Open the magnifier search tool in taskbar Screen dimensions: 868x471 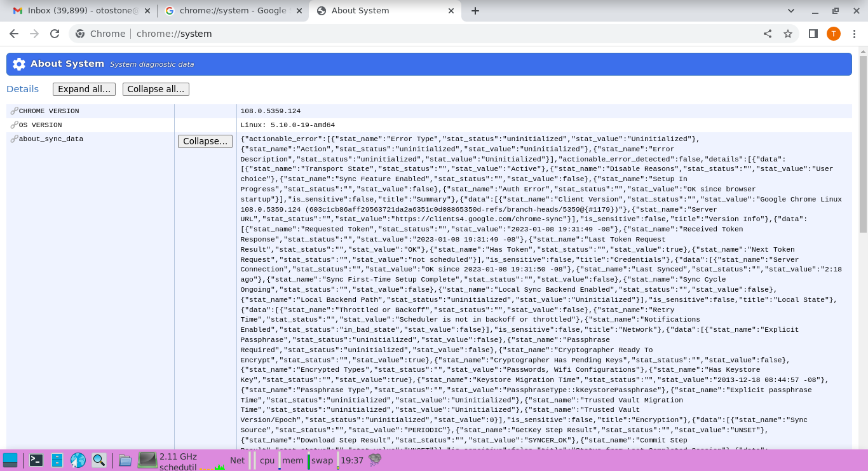pos(99,460)
